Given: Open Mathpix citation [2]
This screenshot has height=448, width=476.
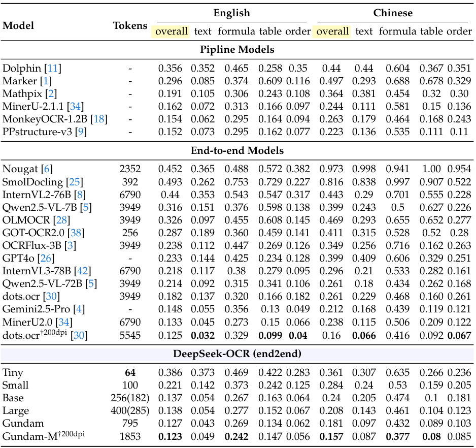Looking at the screenshot, I should (x=51, y=93).
